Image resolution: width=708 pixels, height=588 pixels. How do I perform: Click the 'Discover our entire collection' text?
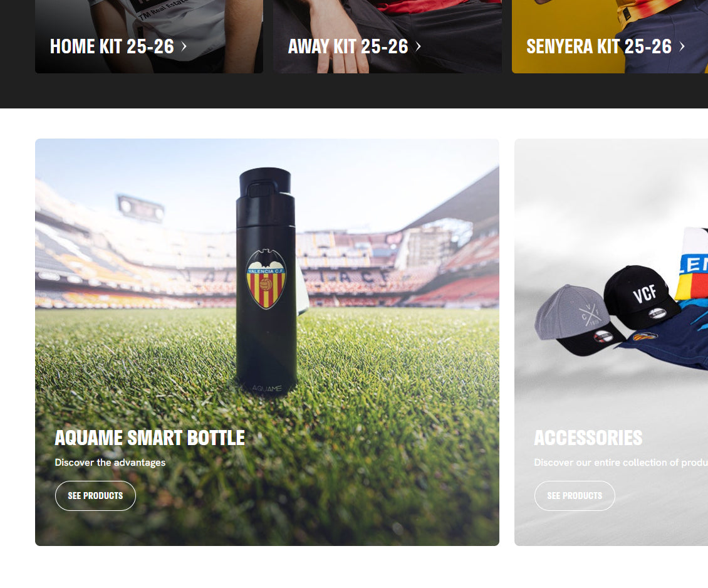click(x=621, y=463)
